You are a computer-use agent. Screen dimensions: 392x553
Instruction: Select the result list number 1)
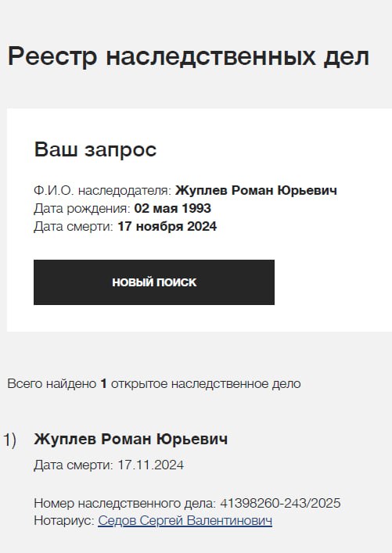point(10,440)
